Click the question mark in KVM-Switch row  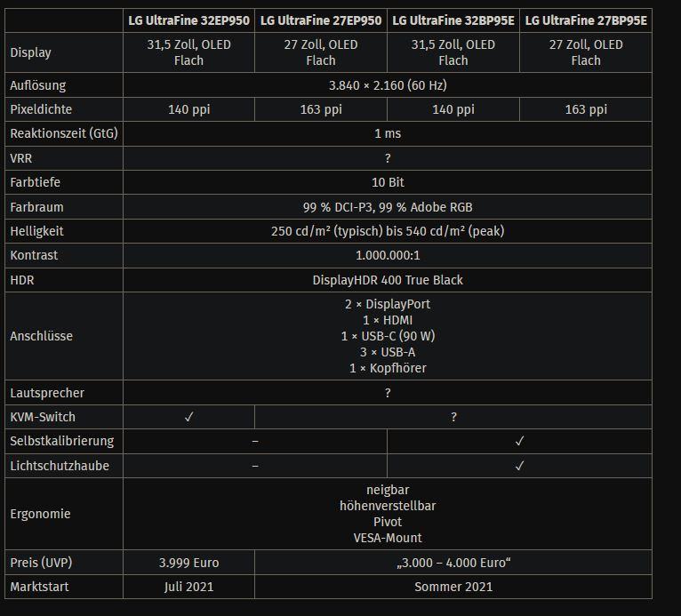[x=453, y=417]
